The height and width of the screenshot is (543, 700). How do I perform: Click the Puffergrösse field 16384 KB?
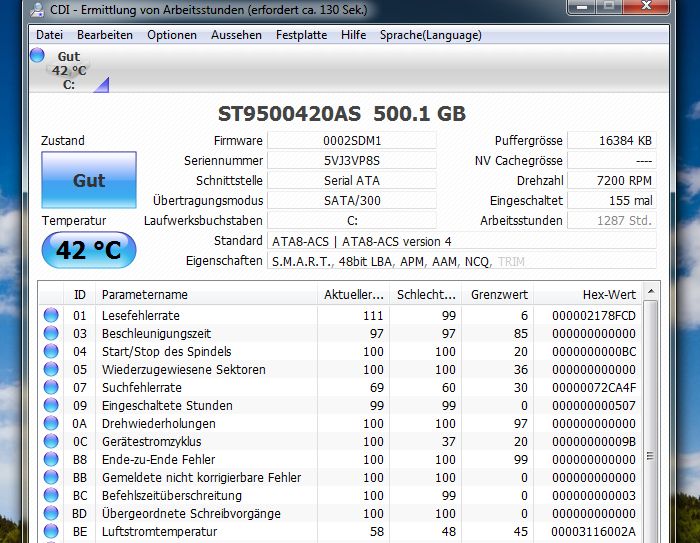(612, 141)
